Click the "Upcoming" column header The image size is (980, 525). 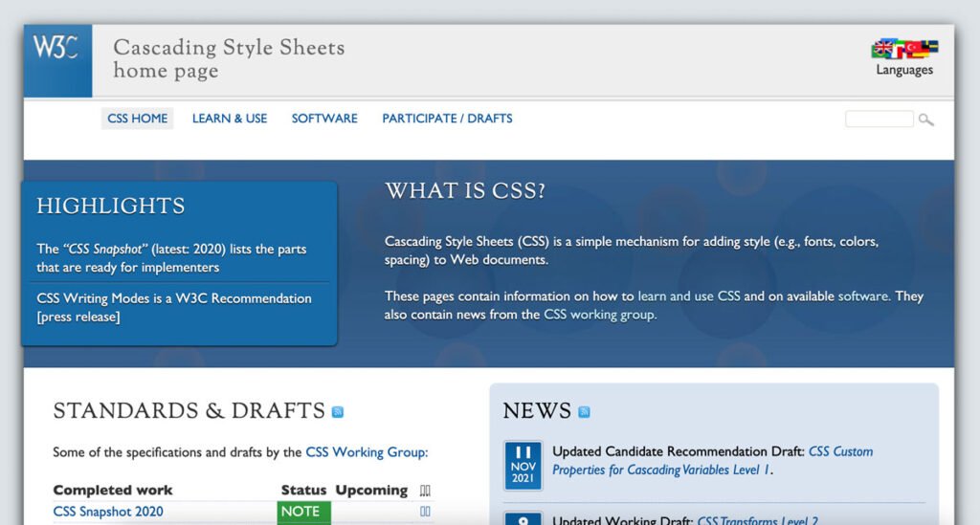pyautogui.click(x=371, y=490)
